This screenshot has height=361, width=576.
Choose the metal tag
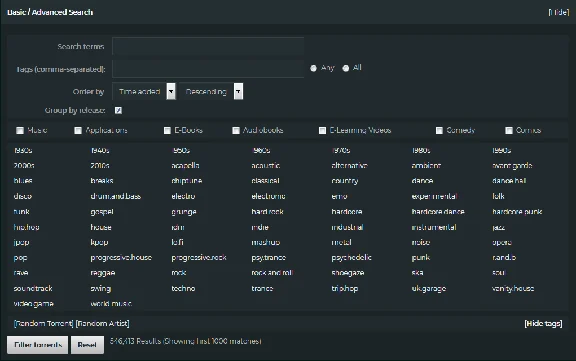point(341,242)
